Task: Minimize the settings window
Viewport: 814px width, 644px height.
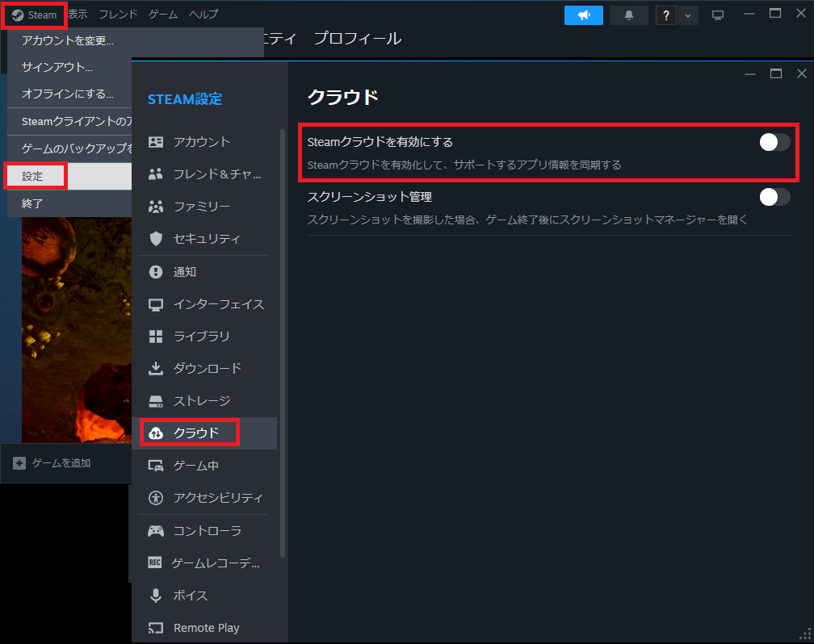Action: click(749, 73)
